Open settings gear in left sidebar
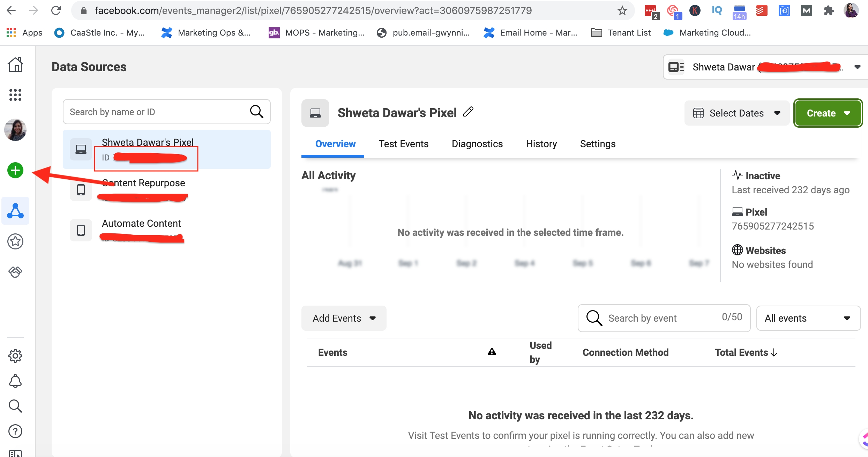The image size is (868, 457). click(x=15, y=356)
